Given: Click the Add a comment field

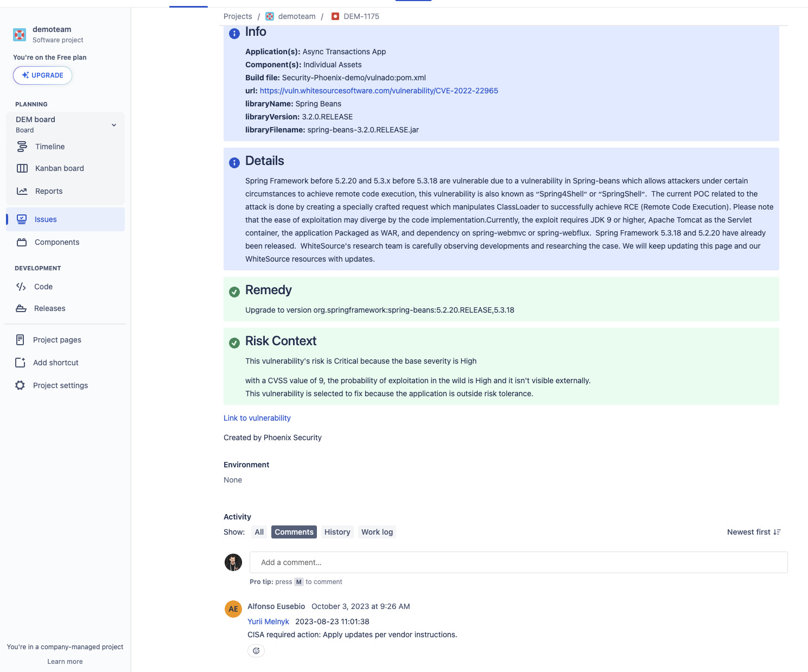Looking at the screenshot, I should pyautogui.click(x=519, y=562).
